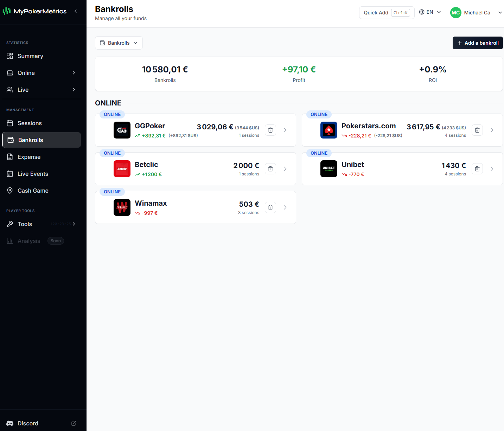Open Pokerstars.com bankroll details arrow

(492, 130)
